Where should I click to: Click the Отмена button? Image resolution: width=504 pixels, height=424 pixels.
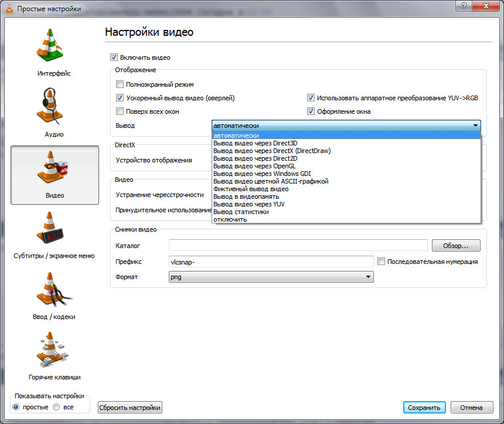[x=472, y=407]
